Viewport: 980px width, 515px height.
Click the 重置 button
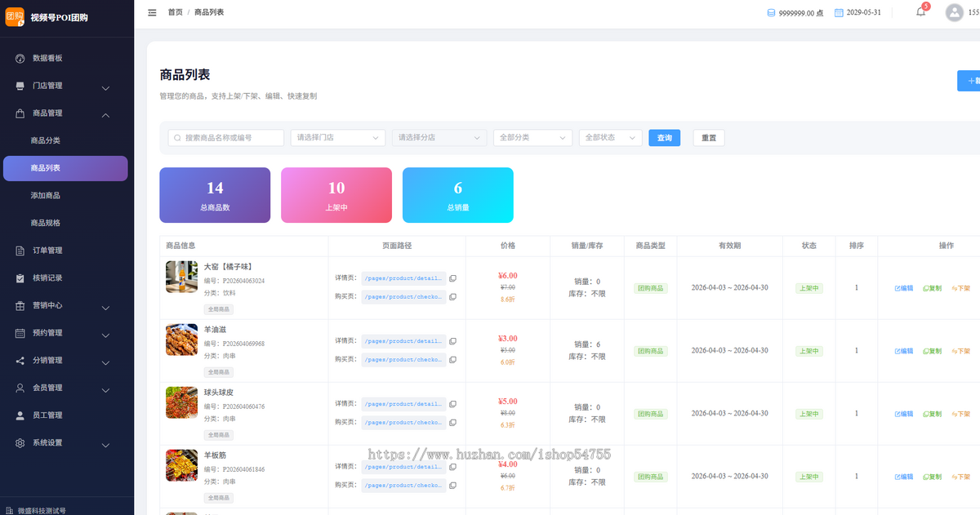click(x=709, y=138)
